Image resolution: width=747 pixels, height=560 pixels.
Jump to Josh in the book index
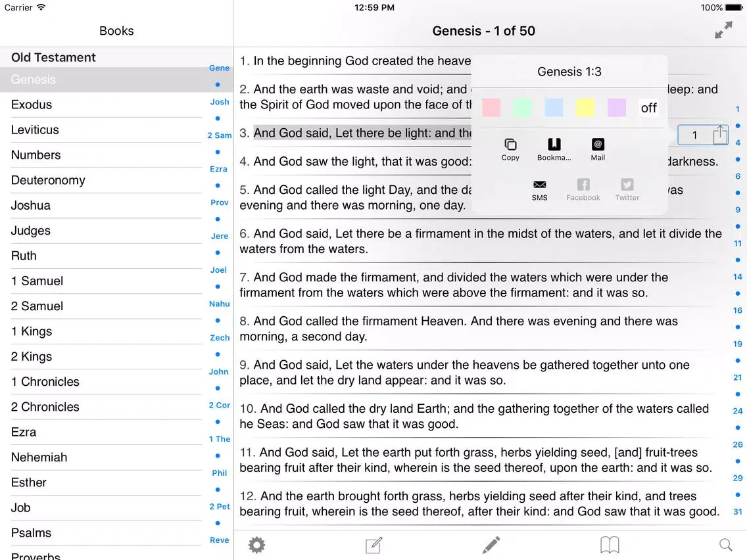pyautogui.click(x=219, y=102)
